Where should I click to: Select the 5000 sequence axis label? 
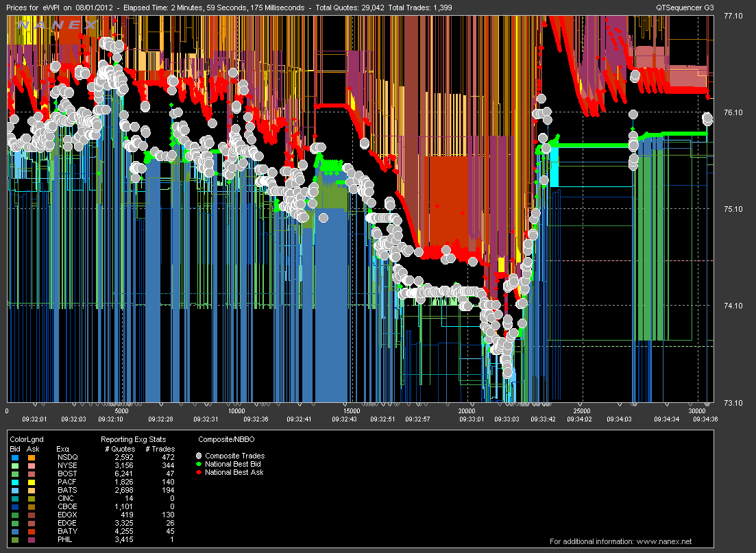pos(121,411)
